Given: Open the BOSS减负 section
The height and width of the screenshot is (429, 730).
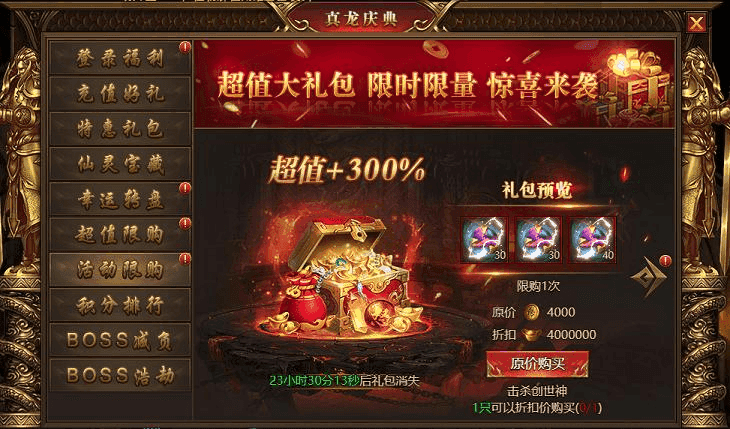Looking at the screenshot, I should pos(120,340).
